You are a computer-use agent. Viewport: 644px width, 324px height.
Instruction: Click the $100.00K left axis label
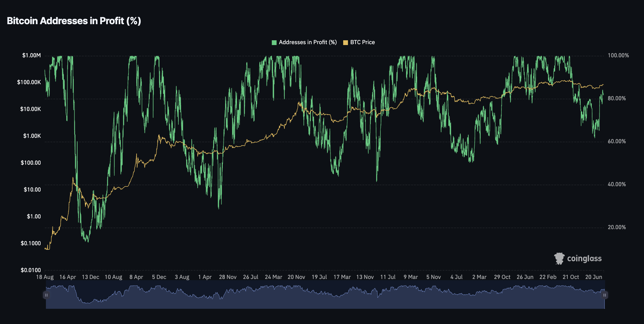(29, 82)
